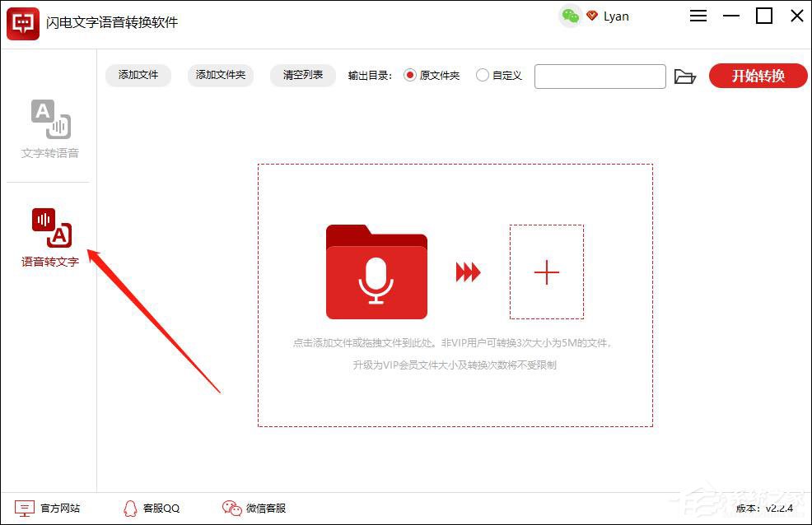812x525 pixels.
Task: Click the red 开始转换 conversion button
Action: tap(758, 75)
